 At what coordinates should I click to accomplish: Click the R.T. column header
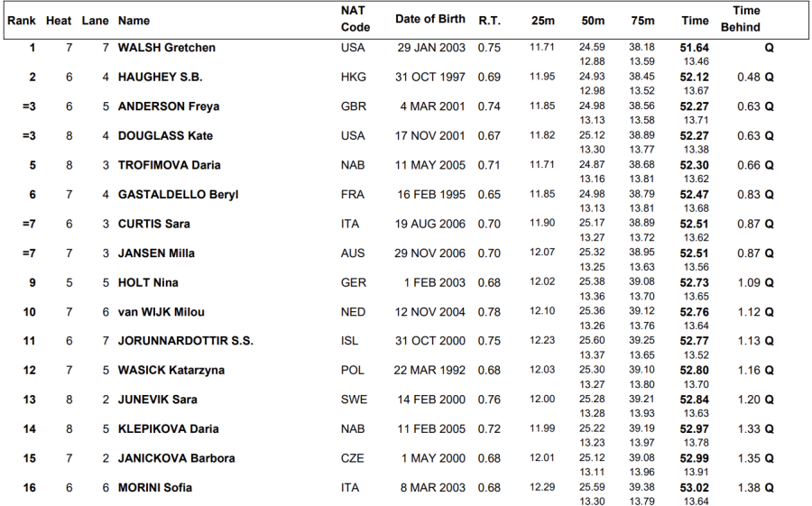tap(489, 19)
